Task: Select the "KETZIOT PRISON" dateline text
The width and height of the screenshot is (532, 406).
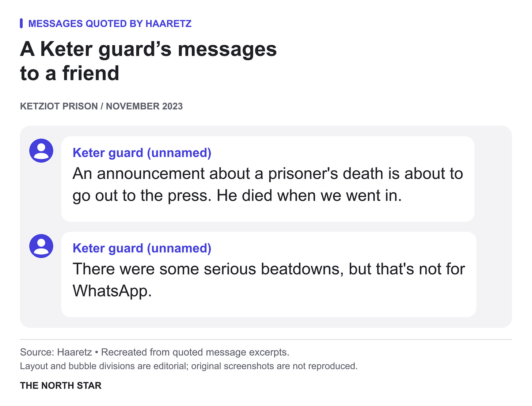Action: 59,106
